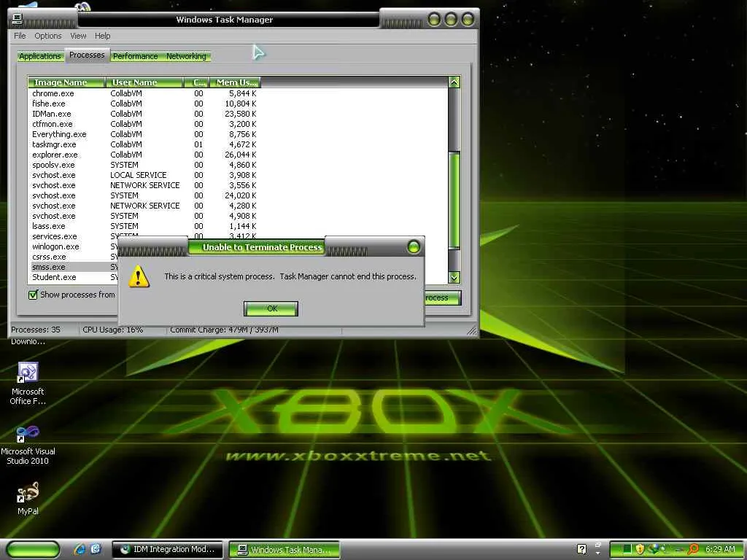
Task: Click the yellow security shield tray icon
Action: point(640,549)
